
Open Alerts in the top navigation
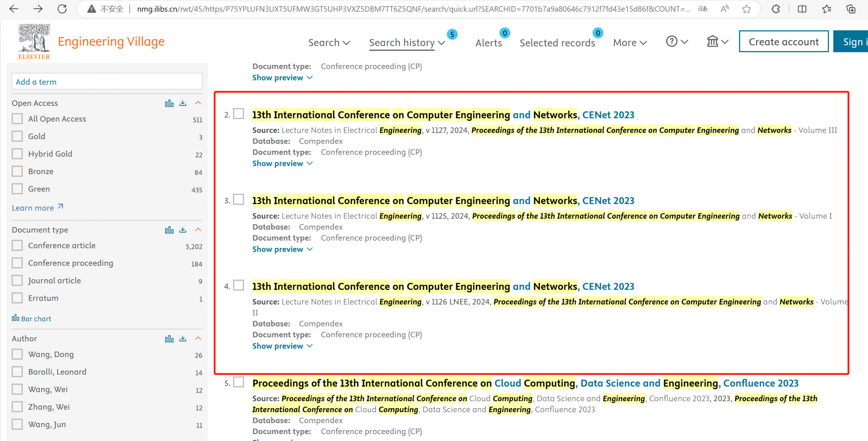pyautogui.click(x=488, y=43)
